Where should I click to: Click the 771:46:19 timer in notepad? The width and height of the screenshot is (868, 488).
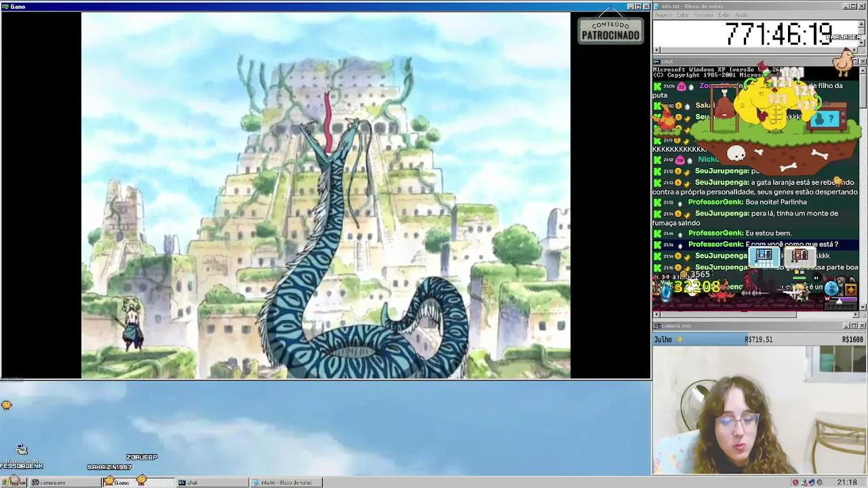pos(778,34)
